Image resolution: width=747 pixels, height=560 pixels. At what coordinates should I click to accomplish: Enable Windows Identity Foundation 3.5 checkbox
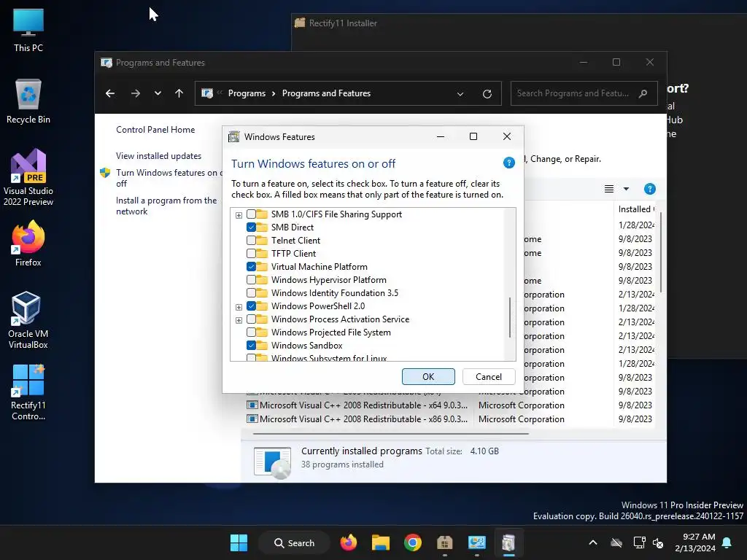tap(251, 293)
